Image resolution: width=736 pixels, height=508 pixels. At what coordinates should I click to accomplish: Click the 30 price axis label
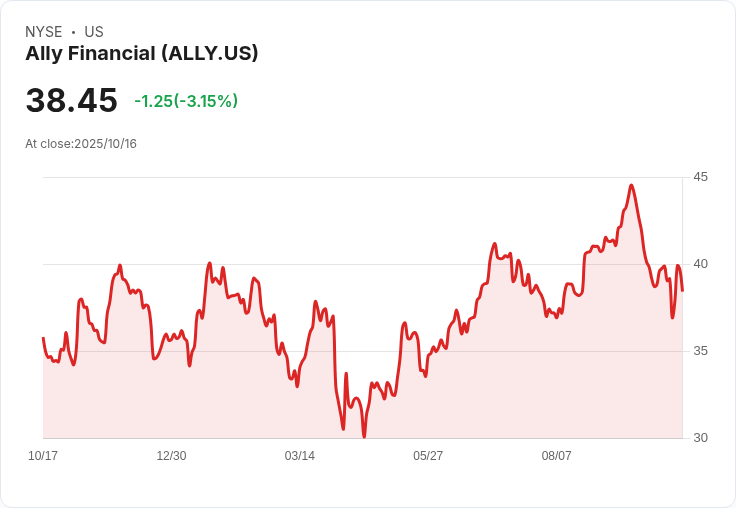pyautogui.click(x=700, y=438)
